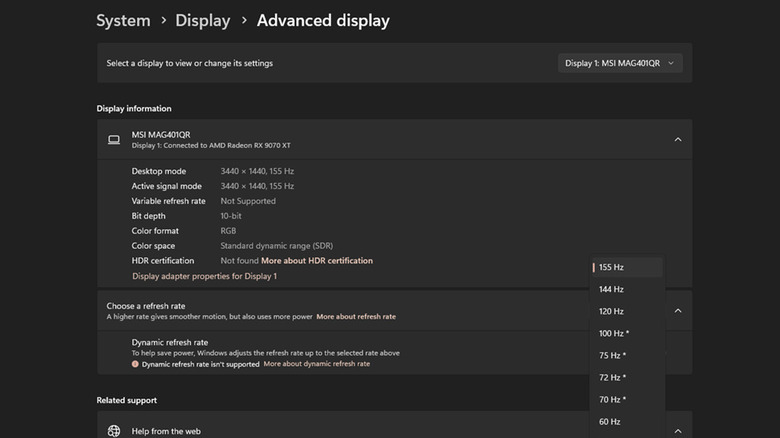Image resolution: width=780 pixels, height=438 pixels.
Task: Select 60 Hz refresh rate option
Action: (627, 422)
